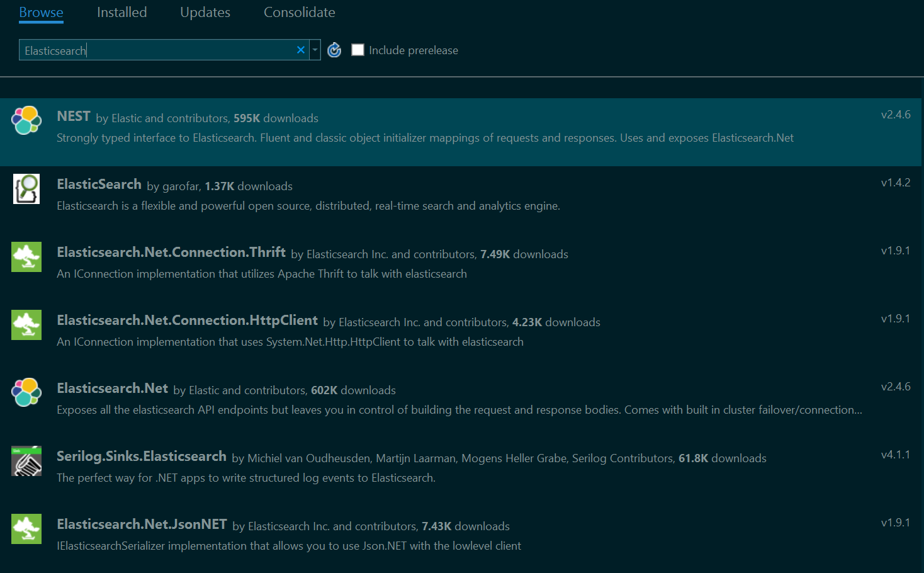The image size is (924, 573).
Task: Select the Serilog.Sinks.Elasticsearch package title
Action: tap(142, 457)
